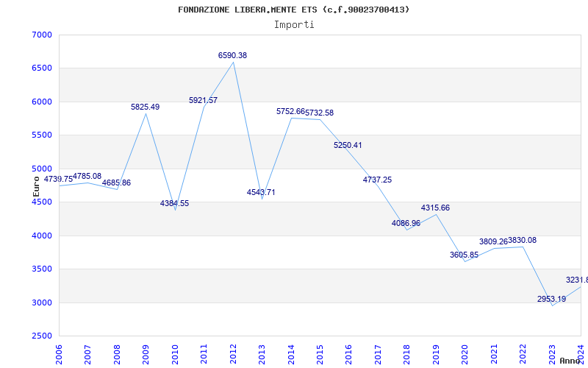Click the 6500 y-axis tick label
Screen dimensions: 588x368
(x=42, y=68)
